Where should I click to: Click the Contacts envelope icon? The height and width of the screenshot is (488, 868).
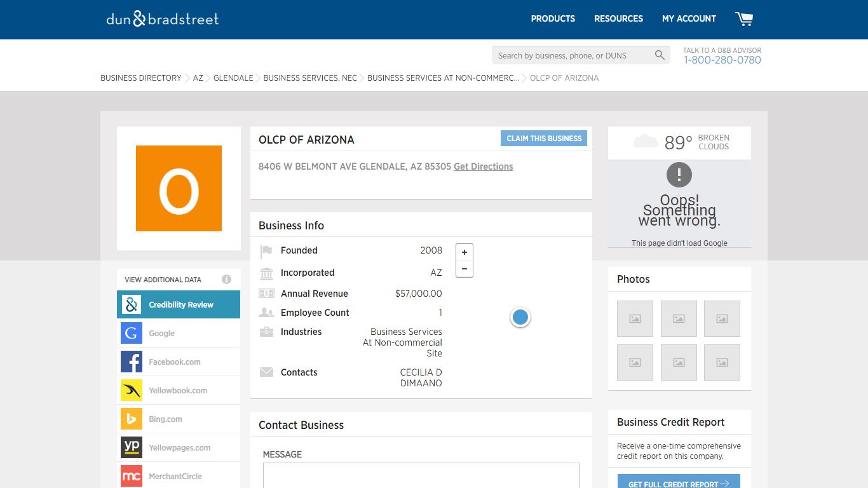click(x=266, y=372)
